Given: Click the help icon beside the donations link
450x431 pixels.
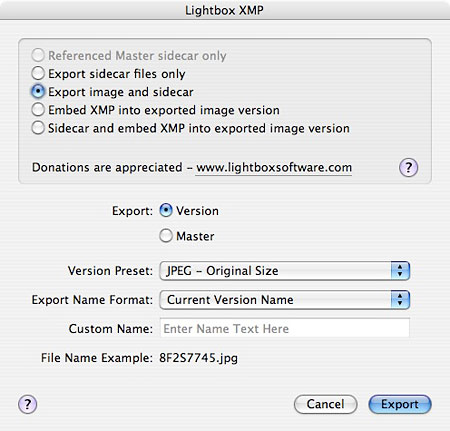Looking at the screenshot, I should tap(408, 167).
